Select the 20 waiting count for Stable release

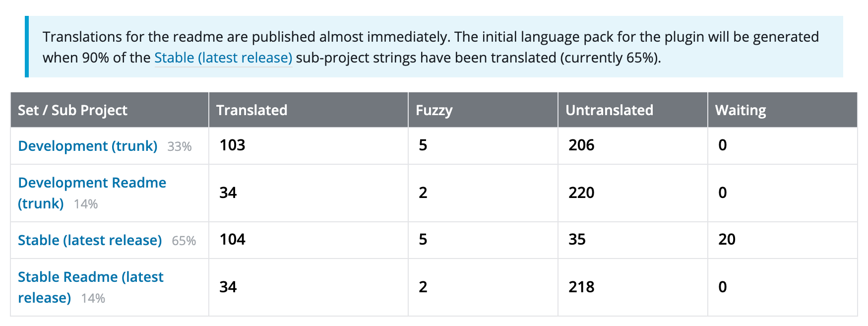click(727, 240)
